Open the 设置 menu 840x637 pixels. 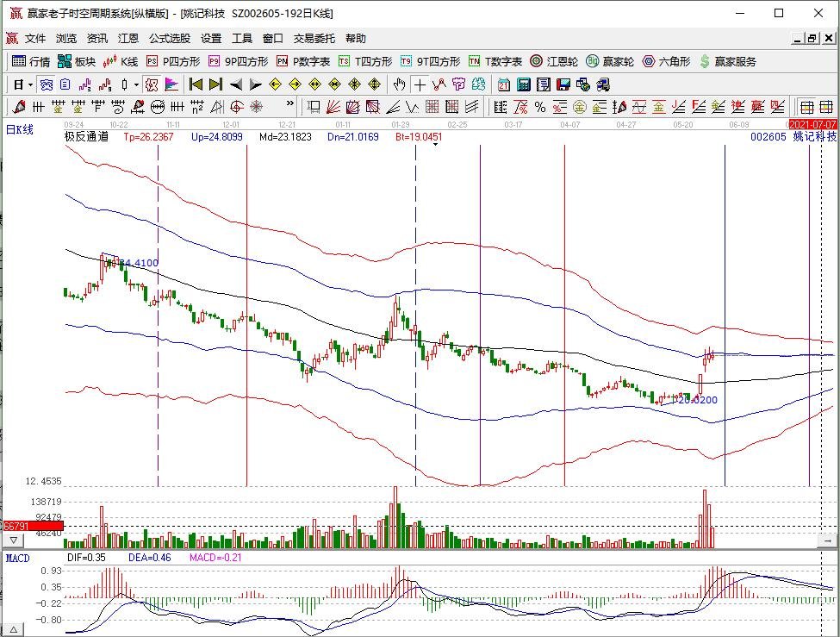tap(211, 39)
